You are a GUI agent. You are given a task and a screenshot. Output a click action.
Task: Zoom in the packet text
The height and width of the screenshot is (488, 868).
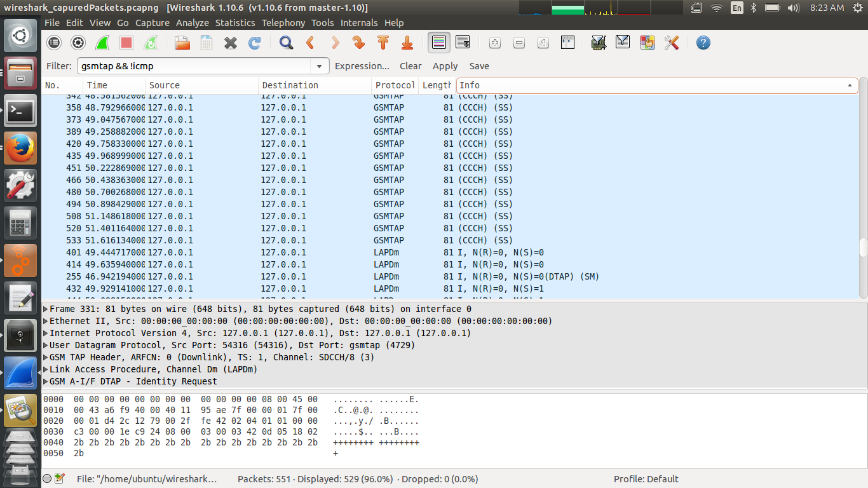[495, 43]
